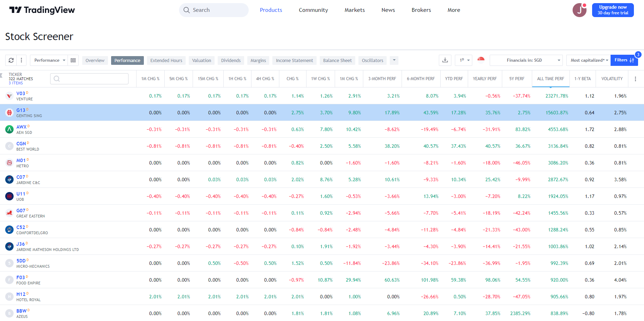The height and width of the screenshot is (321, 644).
Task: Click the VENTURE company logo
Action: point(9,95)
